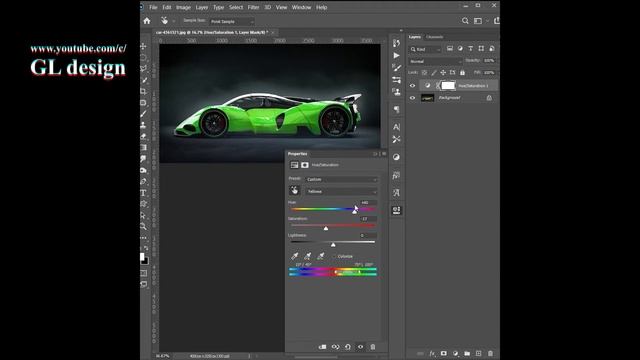The height and width of the screenshot is (360, 640).
Task: Hide the Background layer
Action: point(412,98)
